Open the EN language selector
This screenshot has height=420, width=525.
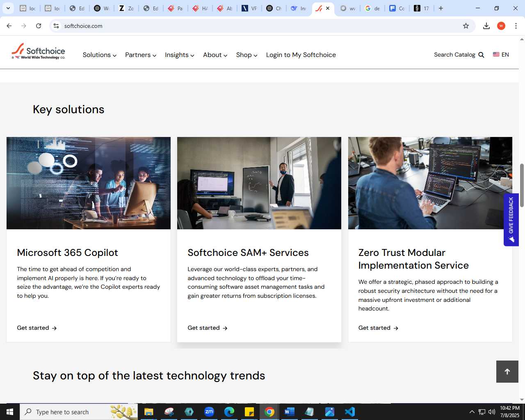[x=501, y=55]
